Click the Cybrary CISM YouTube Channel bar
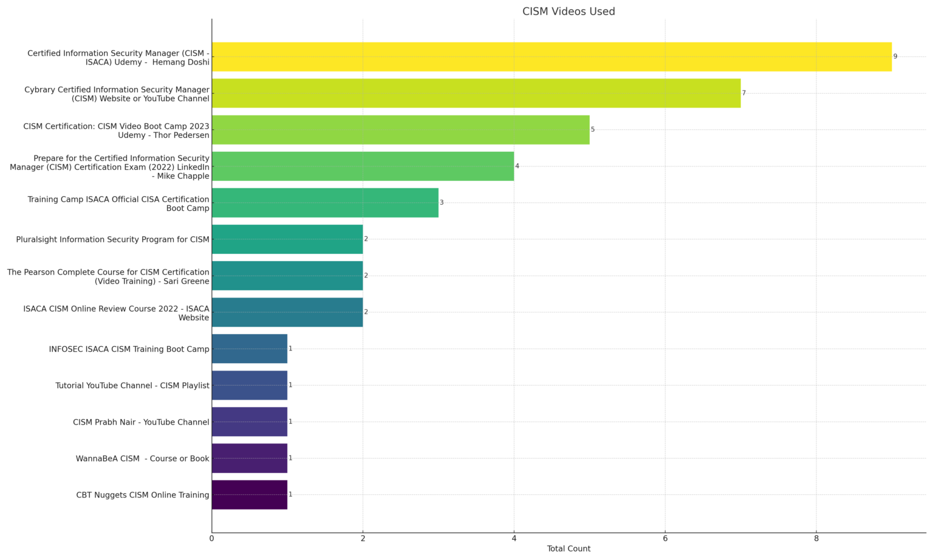This screenshot has height=560, width=933. click(x=474, y=94)
